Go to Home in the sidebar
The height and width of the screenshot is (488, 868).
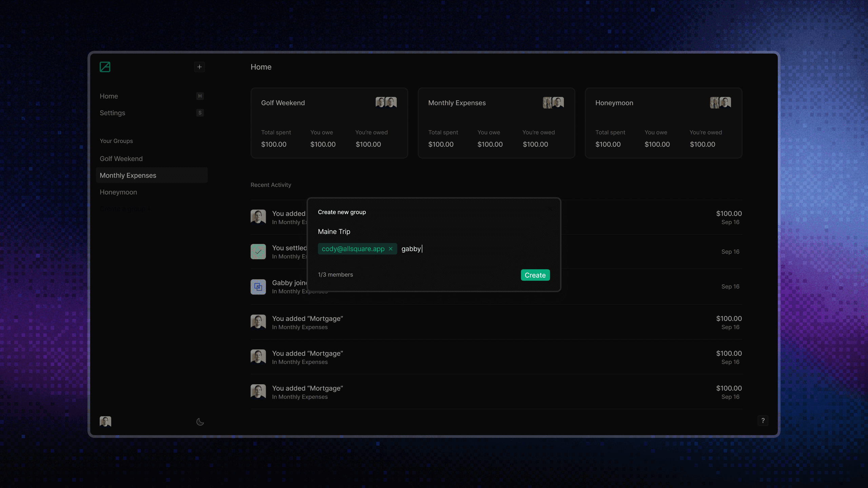(x=109, y=96)
